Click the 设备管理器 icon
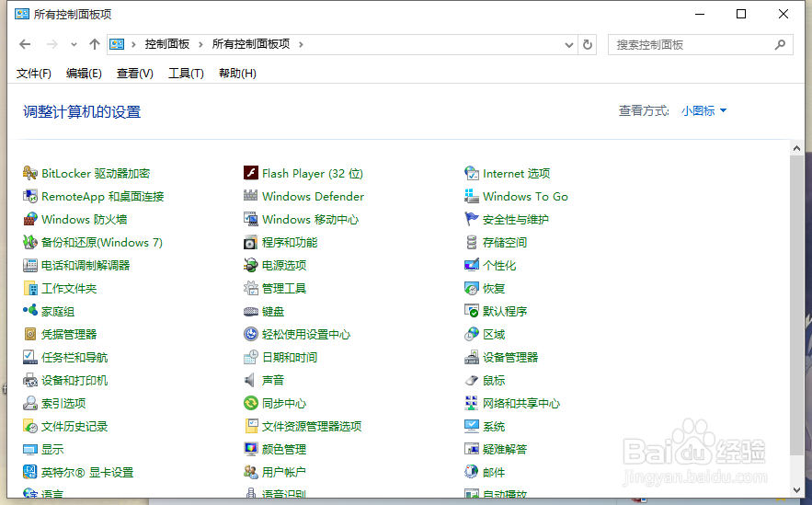Viewport: 812px width, 505px height. [472, 357]
